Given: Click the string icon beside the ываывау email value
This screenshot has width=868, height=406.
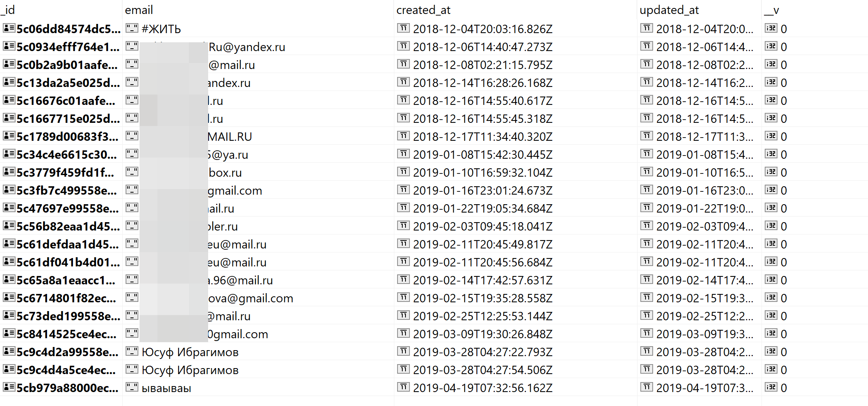Looking at the screenshot, I should point(132,387).
